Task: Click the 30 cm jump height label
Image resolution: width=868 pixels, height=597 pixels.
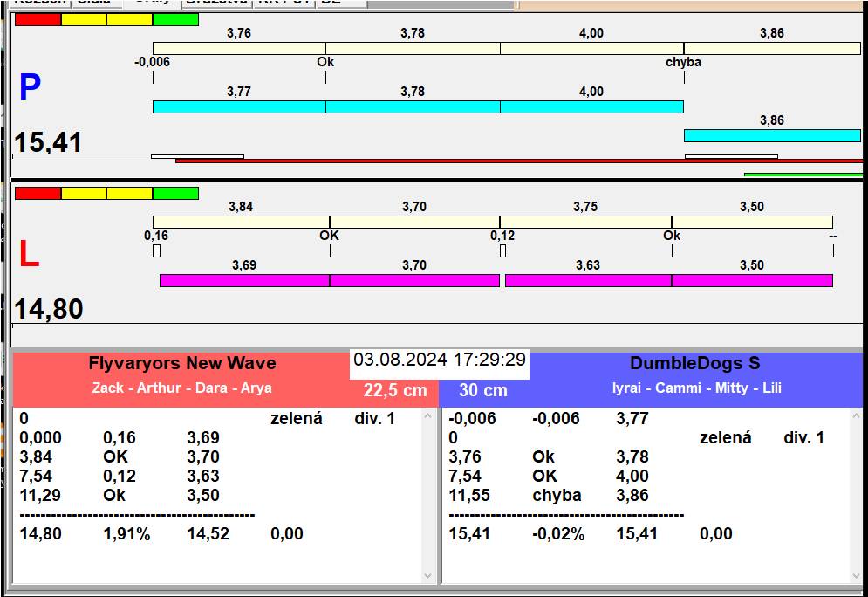Action: tap(482, 391)
